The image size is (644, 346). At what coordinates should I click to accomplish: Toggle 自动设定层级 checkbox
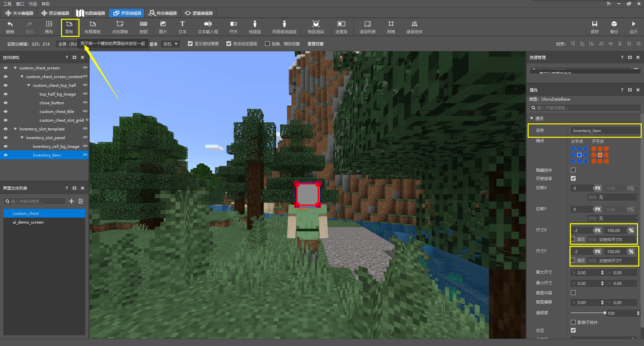point(229,44)
